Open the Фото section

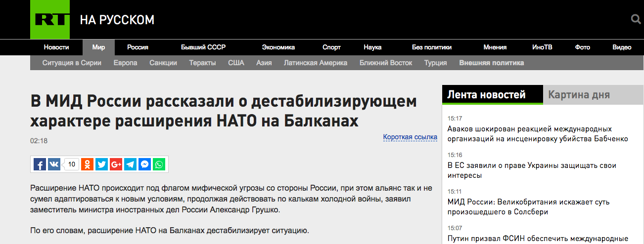583,47
